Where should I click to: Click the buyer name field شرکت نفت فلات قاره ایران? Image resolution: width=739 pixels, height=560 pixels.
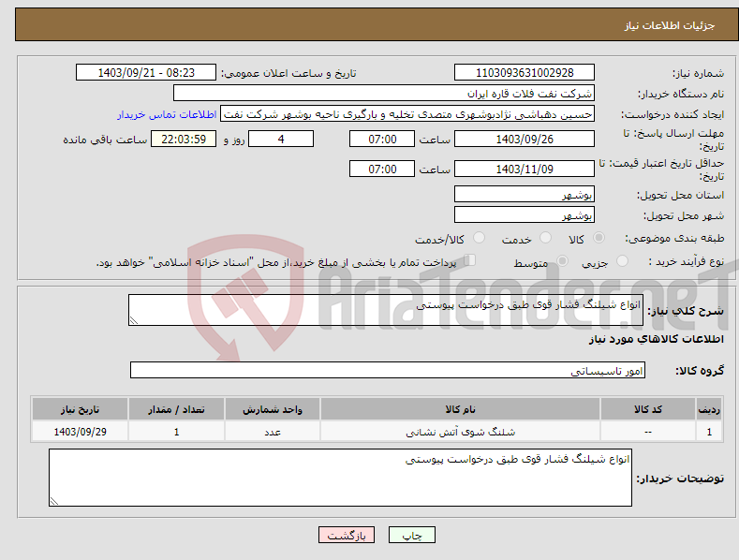[384, 94]
